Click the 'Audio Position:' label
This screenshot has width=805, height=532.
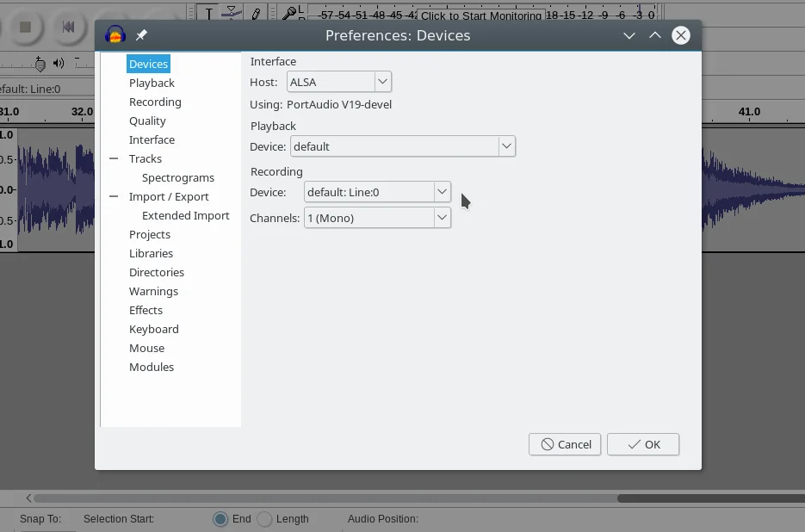pyautogui.click(x=383, y=519)
